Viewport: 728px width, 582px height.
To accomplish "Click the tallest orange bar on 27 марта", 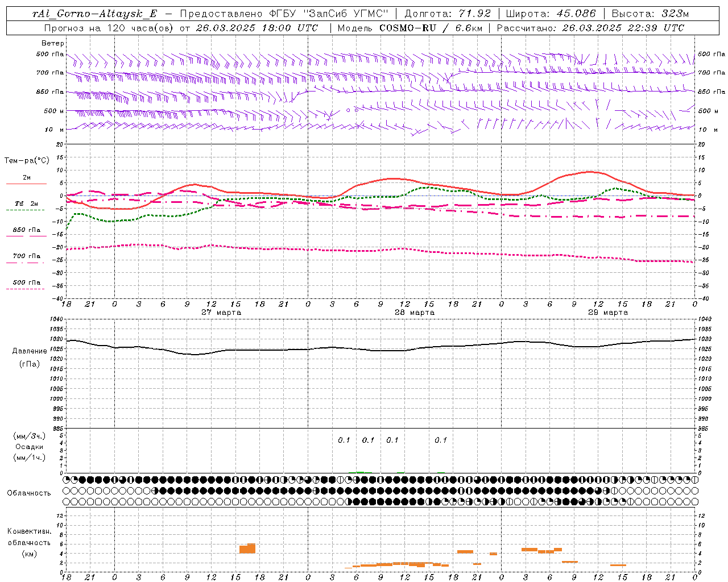I will click(x=251, y=548).
